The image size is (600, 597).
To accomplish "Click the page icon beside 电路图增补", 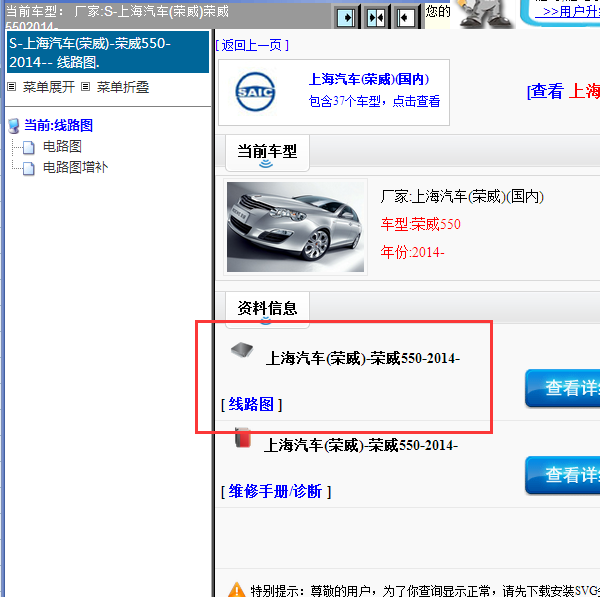I will [29, 168].
